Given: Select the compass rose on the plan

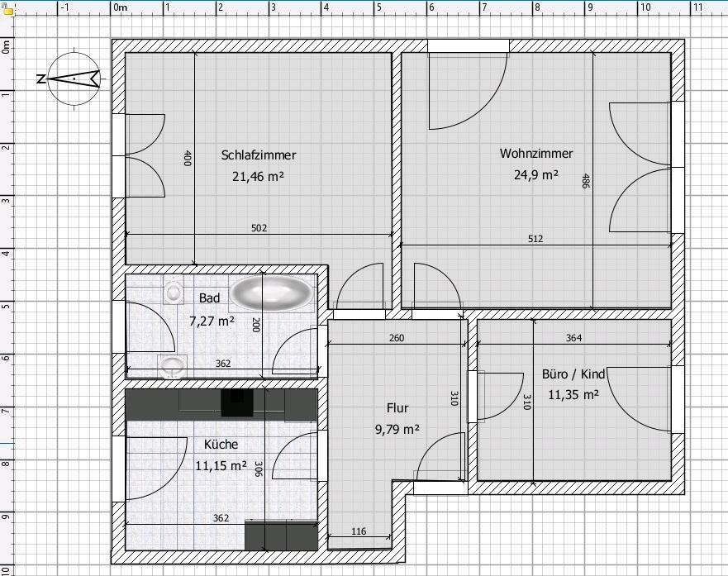Looking at the screenshot, I should click(x=74, y=79).
